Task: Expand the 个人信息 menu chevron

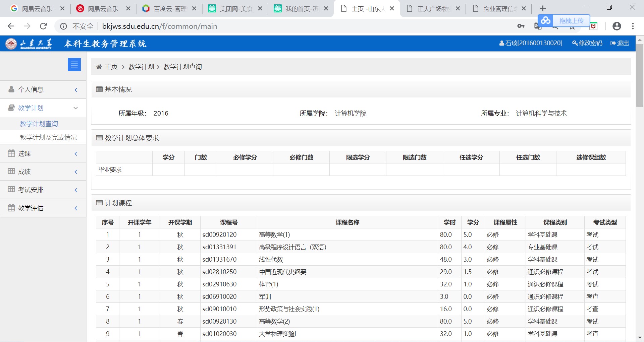Action: coord(76,90)
